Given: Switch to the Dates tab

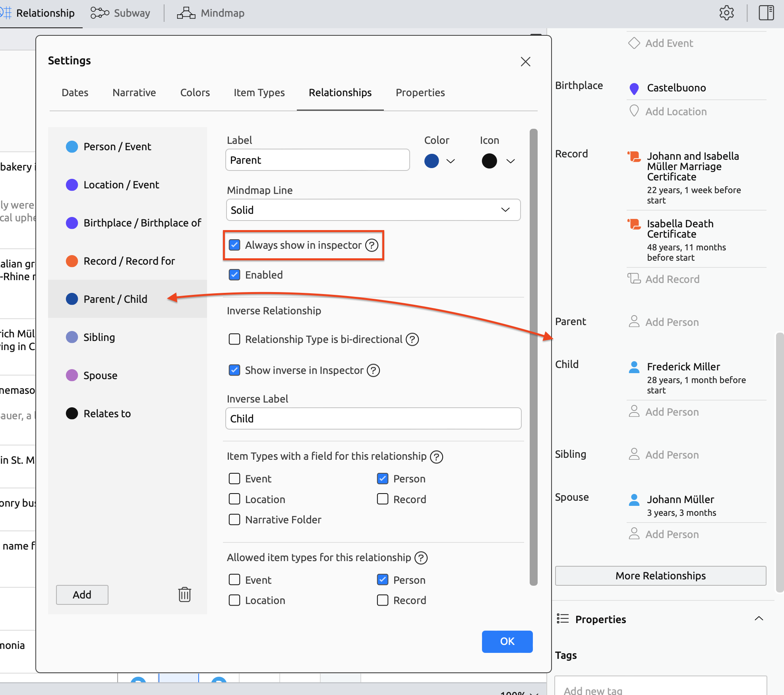Looking at the screenshot, I should [x=75, y=93].
